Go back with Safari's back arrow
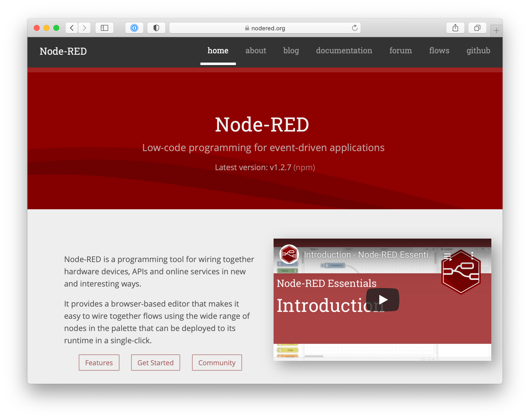530x420 pixels. coord(72,28)
